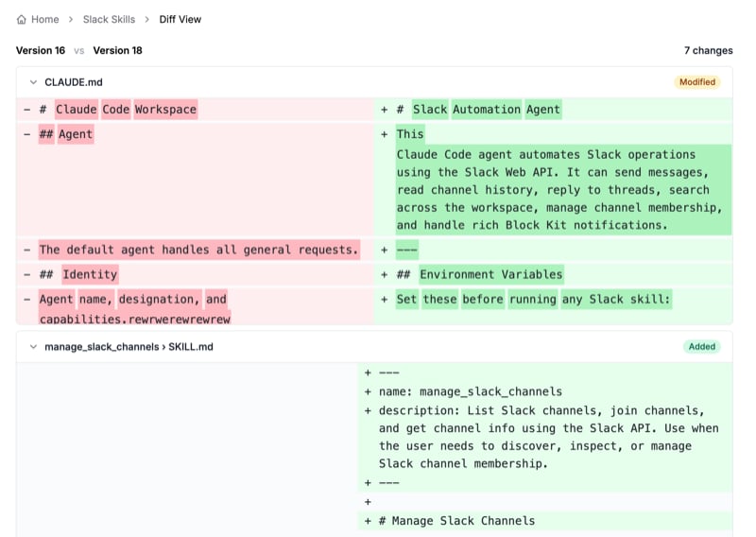Click the Version 18 label
This screenshot has height=537, width=756.
(117, 50)
